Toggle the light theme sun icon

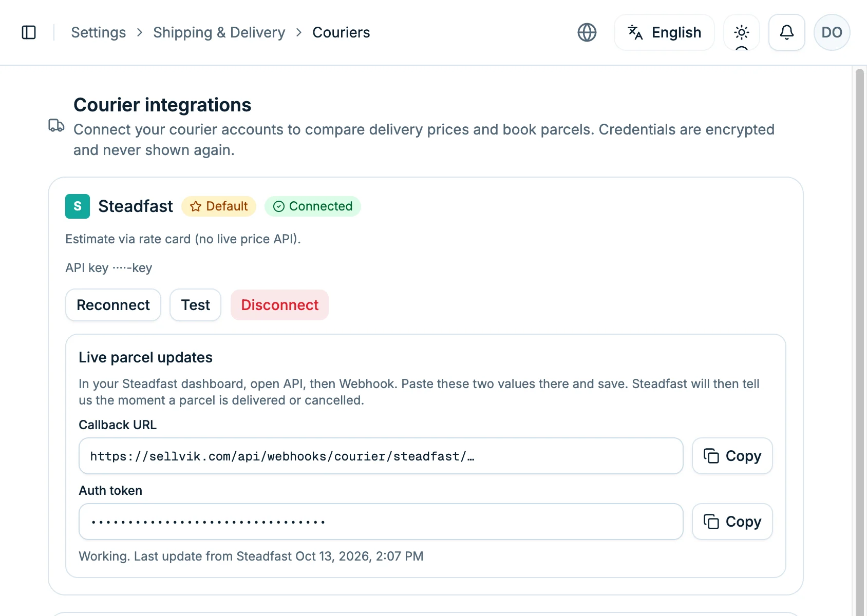coord(742,32)
